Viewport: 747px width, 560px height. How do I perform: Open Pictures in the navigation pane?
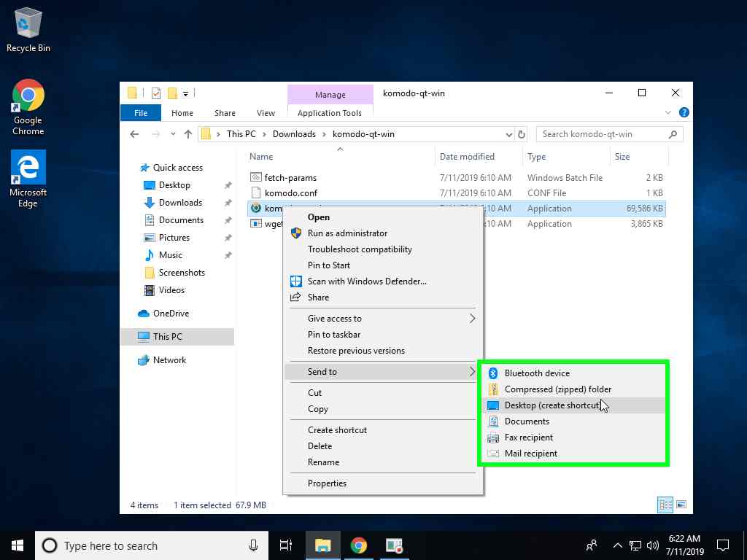174,238
